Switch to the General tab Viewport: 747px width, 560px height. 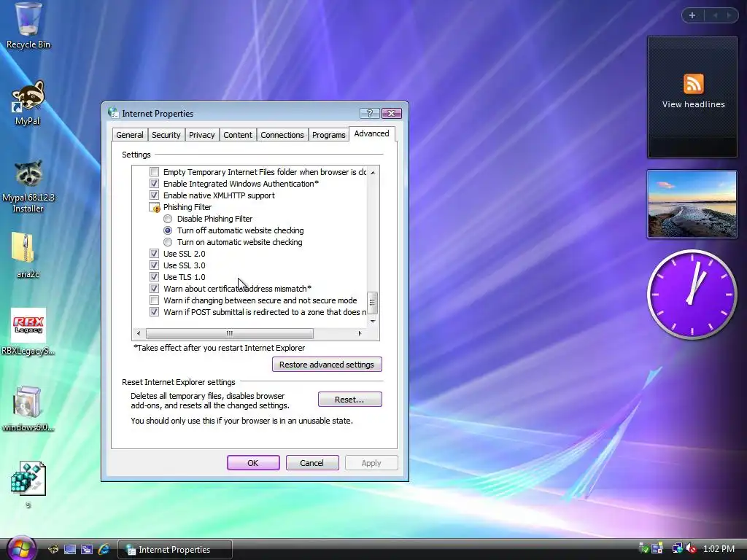[130, 135]
